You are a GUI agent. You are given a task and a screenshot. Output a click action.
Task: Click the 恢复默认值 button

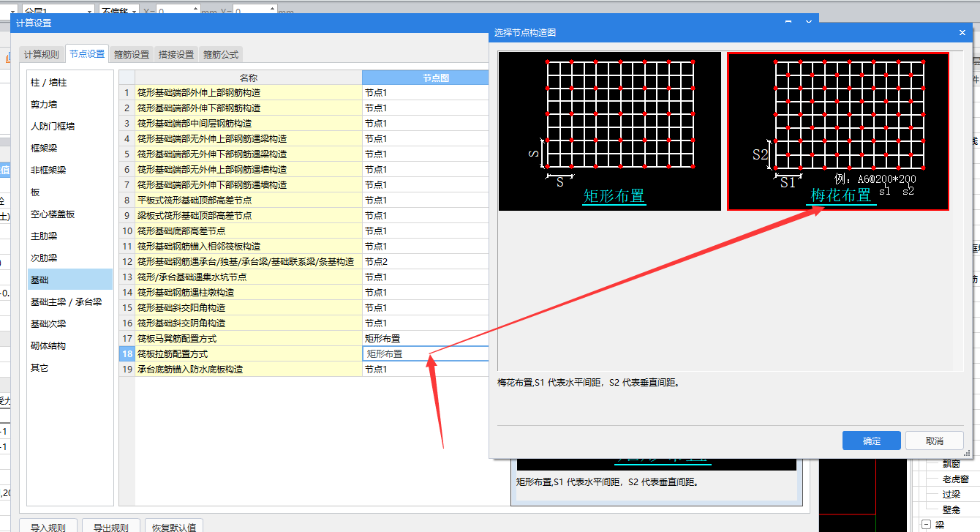click(173, 527)
